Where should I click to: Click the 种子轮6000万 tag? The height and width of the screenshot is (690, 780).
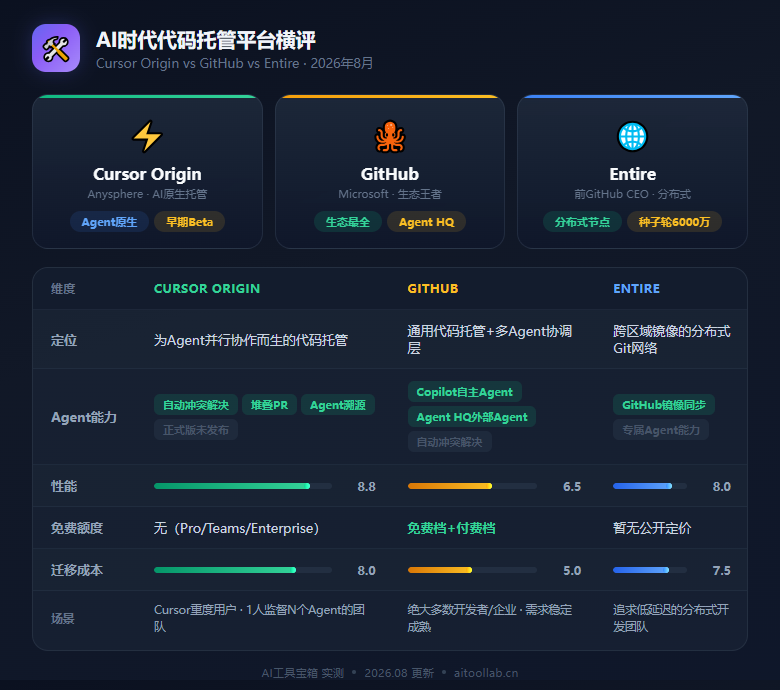coord(674,222)
